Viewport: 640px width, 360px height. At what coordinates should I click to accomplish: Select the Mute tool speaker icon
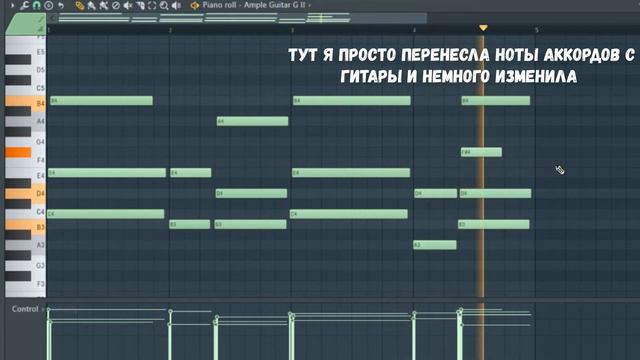[x=128, y=5]
